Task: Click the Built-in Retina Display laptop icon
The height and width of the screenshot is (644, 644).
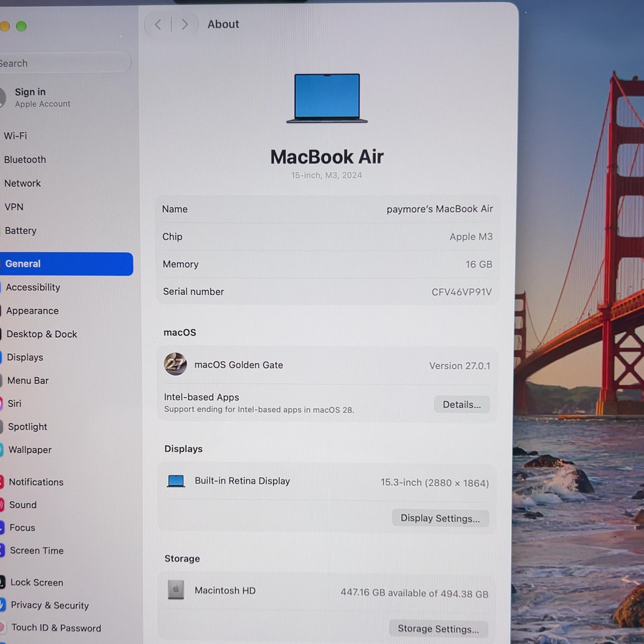Action: pyautogui.click(x=176, y=481)
